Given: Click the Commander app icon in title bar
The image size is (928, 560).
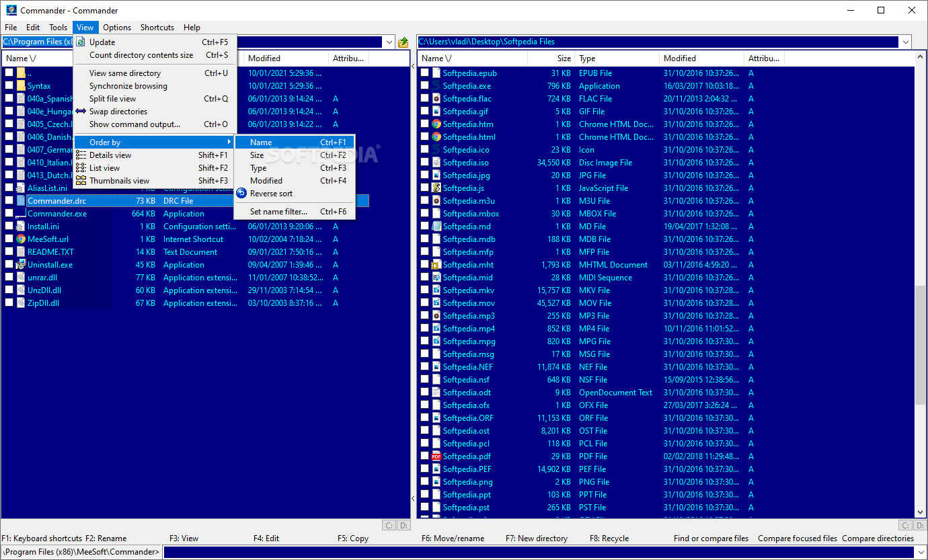Looking at the screenshot, I should point(11,10).
